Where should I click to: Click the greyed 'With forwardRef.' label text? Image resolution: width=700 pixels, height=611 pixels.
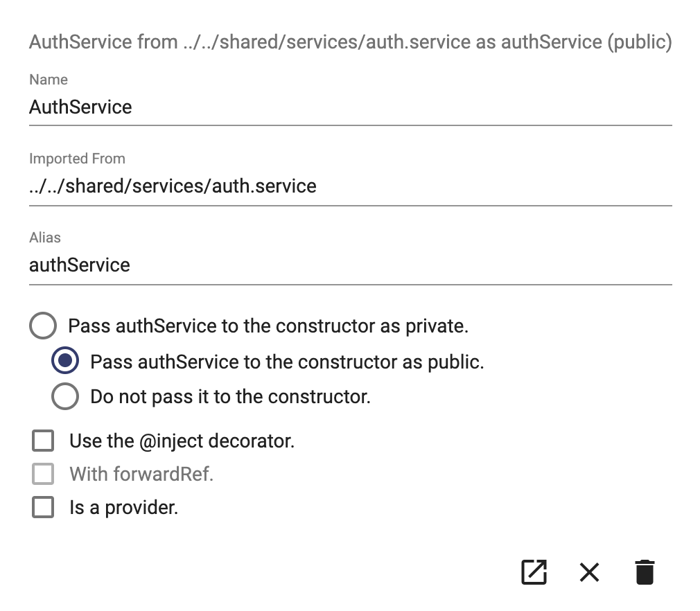pos(141,474)
